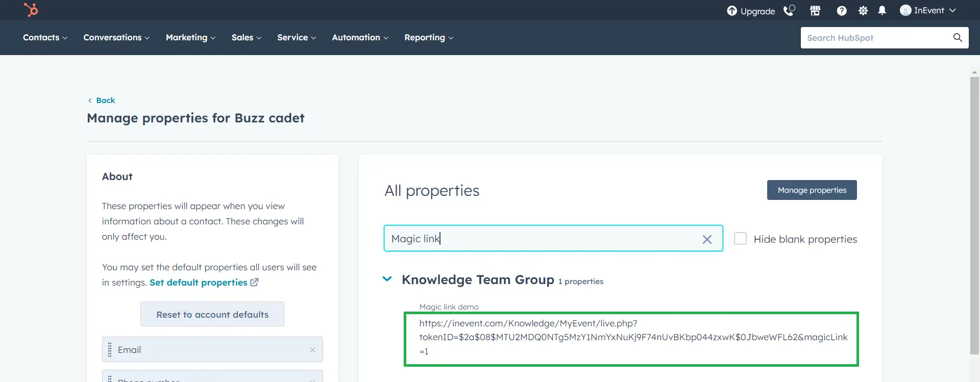
Task: Click the Back chevron arrow
Action: (x=90, y=100)
